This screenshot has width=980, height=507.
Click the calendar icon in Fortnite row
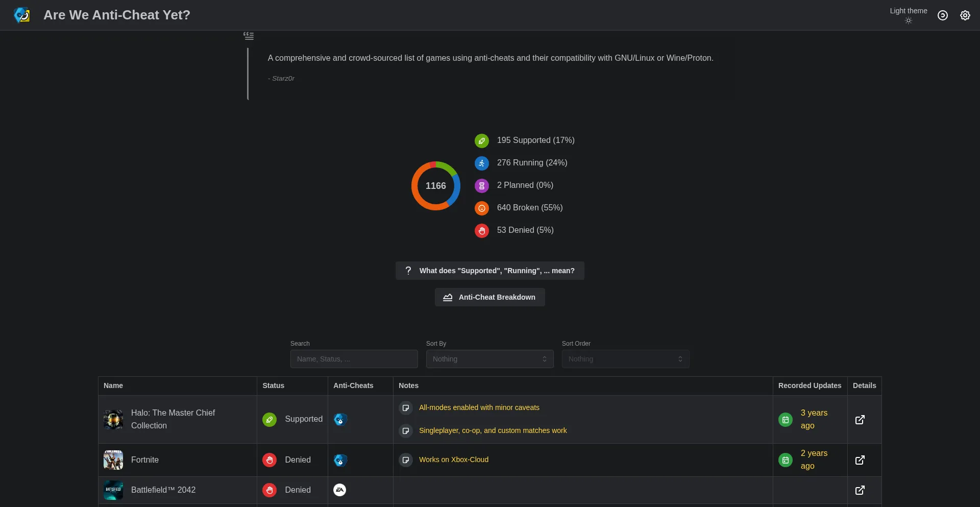click(x=786, y=460)
